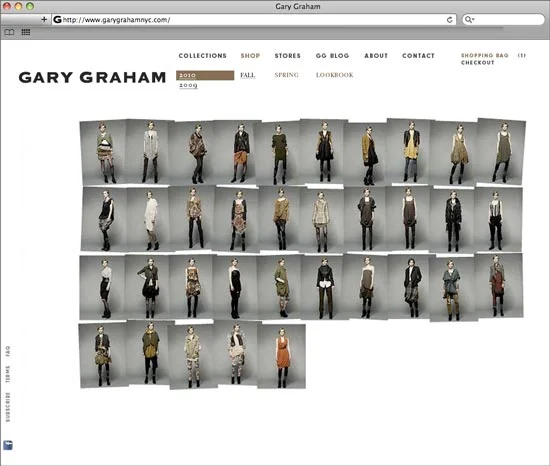Click the CHECKOUT link
Viewport: 550px width, 466px height.
point(477,62)
